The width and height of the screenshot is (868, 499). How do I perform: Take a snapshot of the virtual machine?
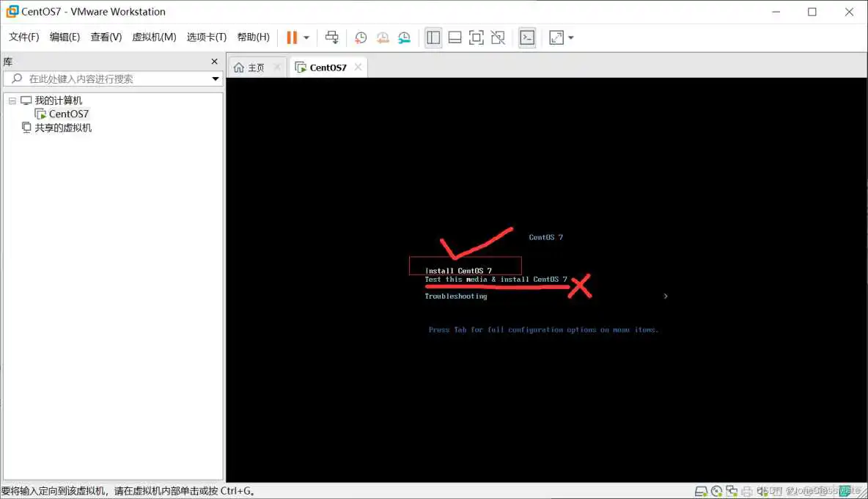pyautogui.click(x=360, y=37)
